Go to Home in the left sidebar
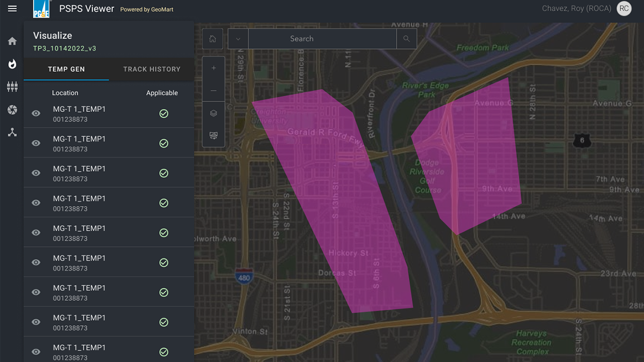 point(12,41)
